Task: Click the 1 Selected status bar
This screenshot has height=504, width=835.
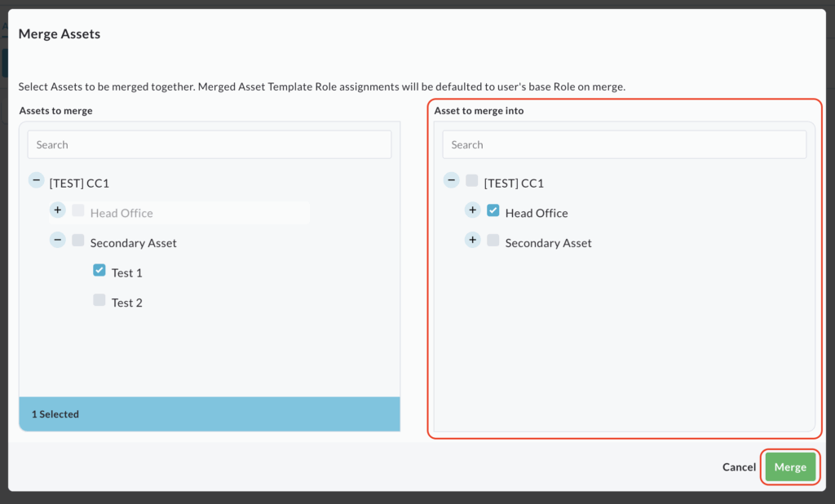Action: pos(210,414)
